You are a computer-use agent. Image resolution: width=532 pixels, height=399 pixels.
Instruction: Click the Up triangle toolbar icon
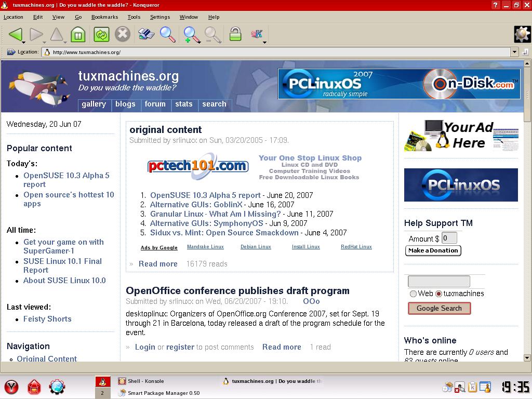[57, 34]
